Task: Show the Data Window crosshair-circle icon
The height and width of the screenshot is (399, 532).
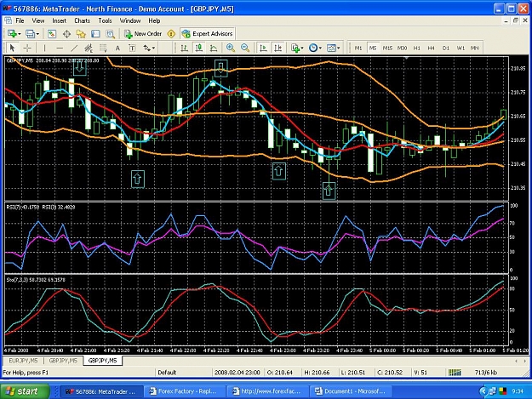Action: [x=67, y=33]
